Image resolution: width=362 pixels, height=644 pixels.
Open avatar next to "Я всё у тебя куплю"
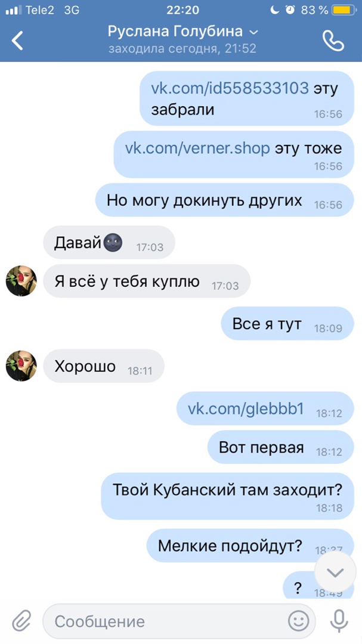click(x=21, y=281)
